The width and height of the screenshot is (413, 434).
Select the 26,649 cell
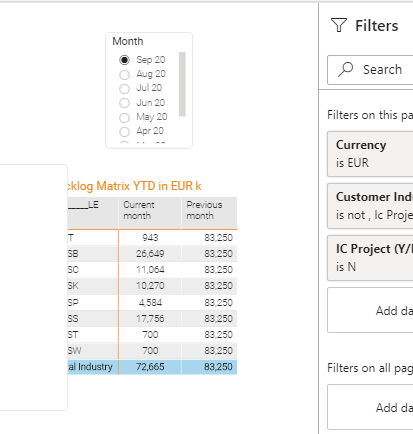pyautogui.click(x=150, y=254)
